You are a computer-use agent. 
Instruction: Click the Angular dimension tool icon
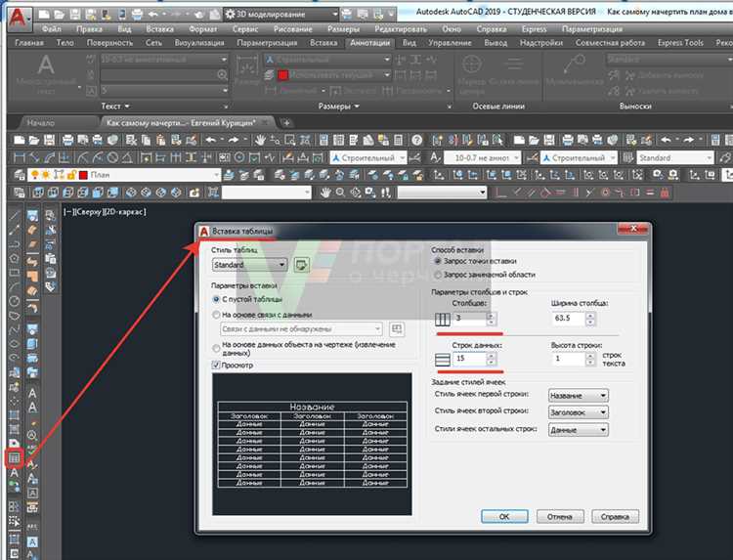[127, 157]
